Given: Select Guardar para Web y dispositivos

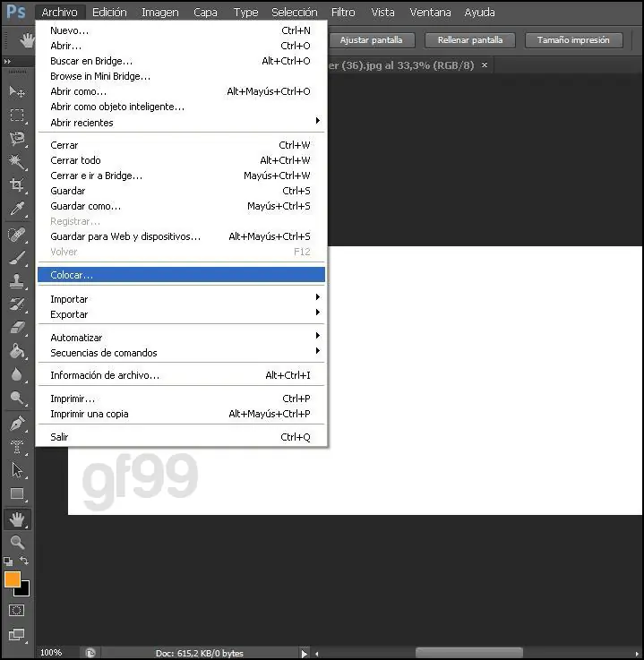Looking at the screenshot, I should pos(181,236).
